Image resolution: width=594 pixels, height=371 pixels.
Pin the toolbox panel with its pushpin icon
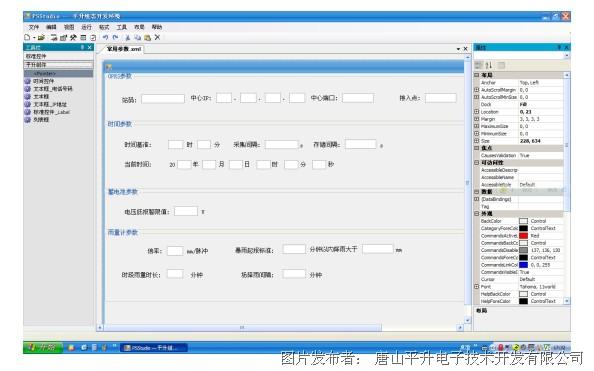82,47
